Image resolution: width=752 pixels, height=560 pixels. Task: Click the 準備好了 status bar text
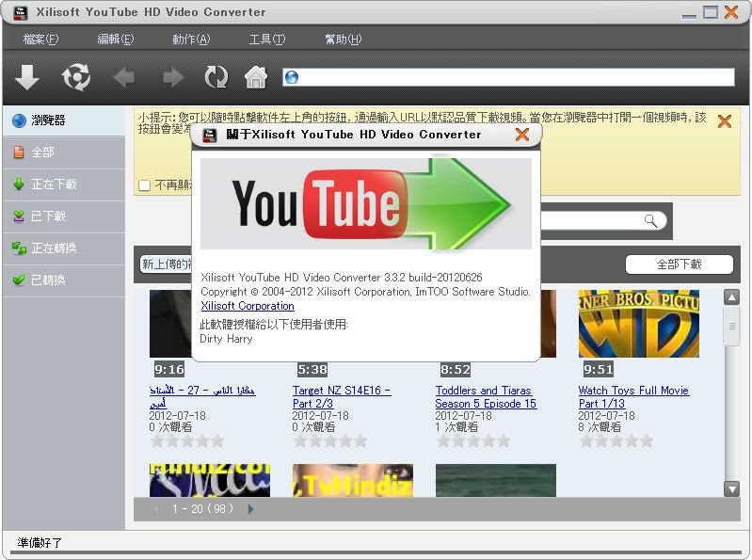[x=40, y=543]
